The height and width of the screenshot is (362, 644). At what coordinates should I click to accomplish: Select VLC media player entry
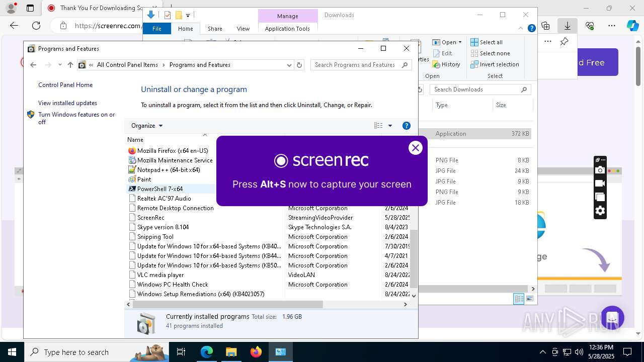coord(160,275)
